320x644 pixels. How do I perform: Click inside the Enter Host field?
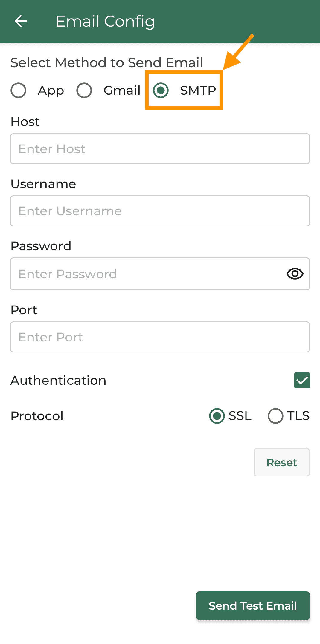(160, 149)
